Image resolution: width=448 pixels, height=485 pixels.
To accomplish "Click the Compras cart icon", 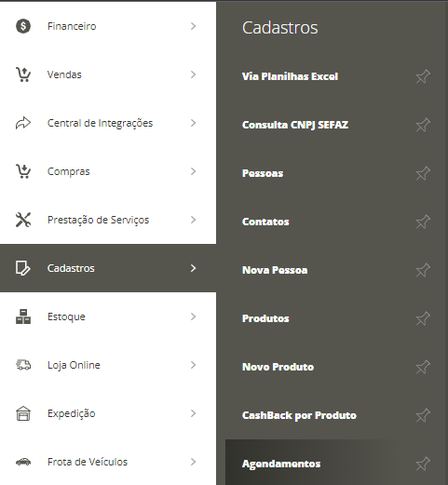I will 23,171.
